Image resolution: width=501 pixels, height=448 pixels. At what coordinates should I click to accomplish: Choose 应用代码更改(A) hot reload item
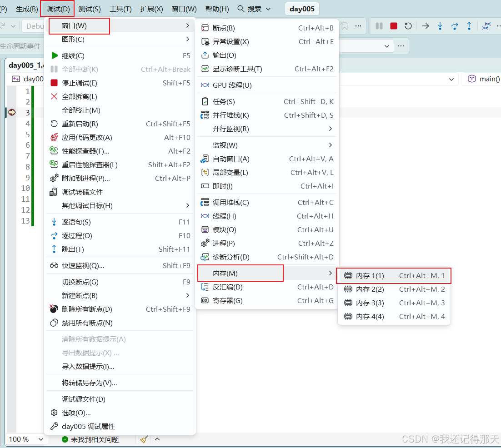pyautogui.click(x=120, y=137)
